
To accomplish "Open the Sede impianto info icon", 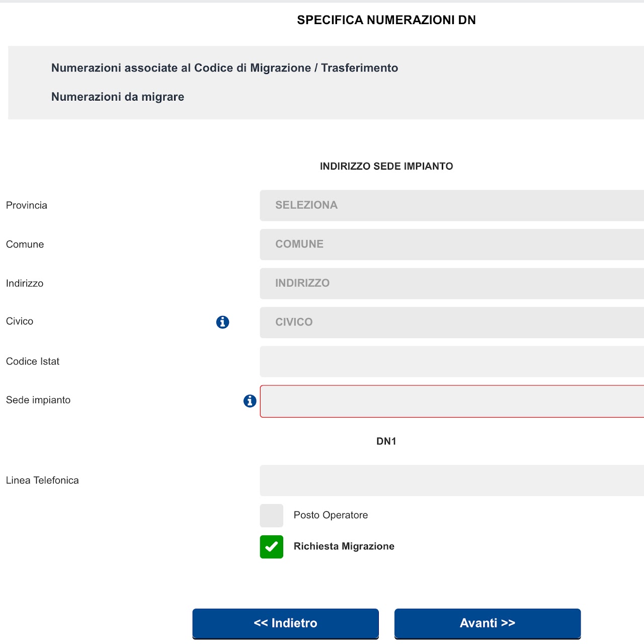I will 250,401.
